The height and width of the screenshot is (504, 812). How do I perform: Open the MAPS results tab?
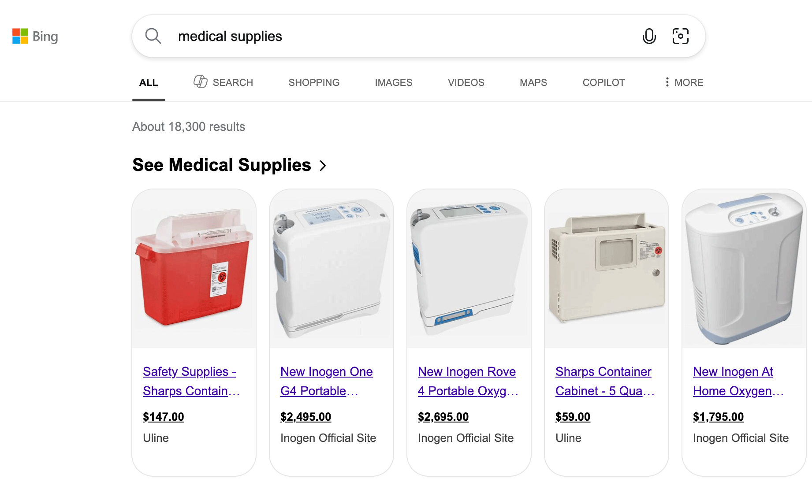pos(533,82)
